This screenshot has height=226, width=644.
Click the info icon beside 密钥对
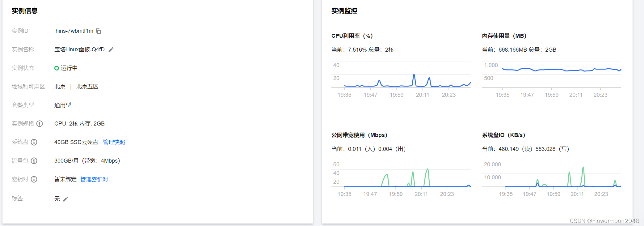(x=34, y=179)
